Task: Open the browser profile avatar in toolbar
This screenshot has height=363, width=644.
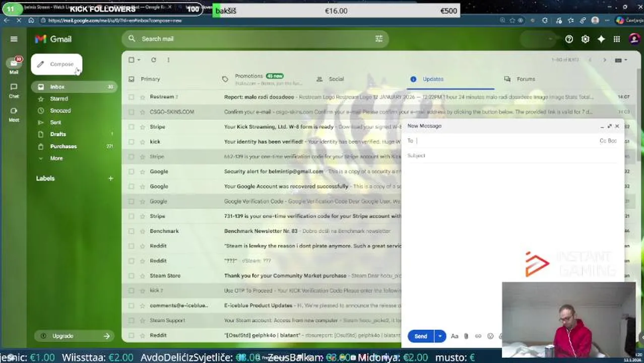Action: 595,20
